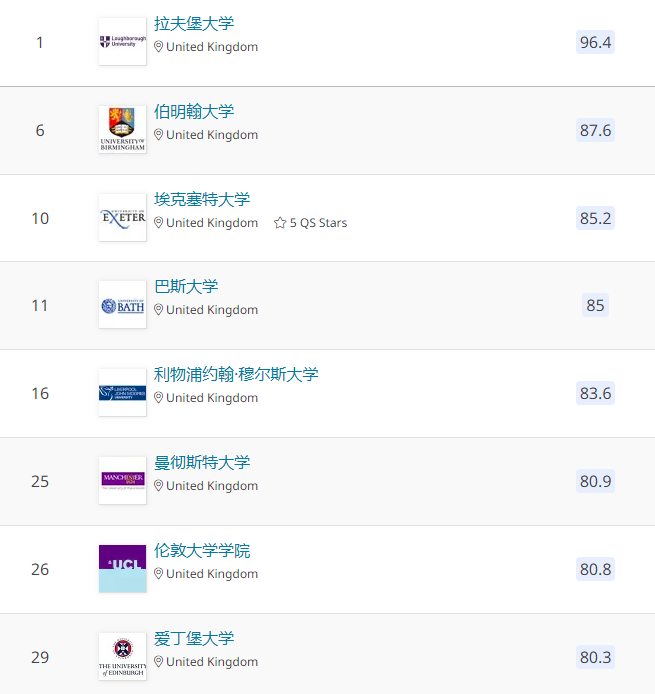Click the 80.3 score for Edinburgh
Screen dimensions: 655x694
coord(595,657)
